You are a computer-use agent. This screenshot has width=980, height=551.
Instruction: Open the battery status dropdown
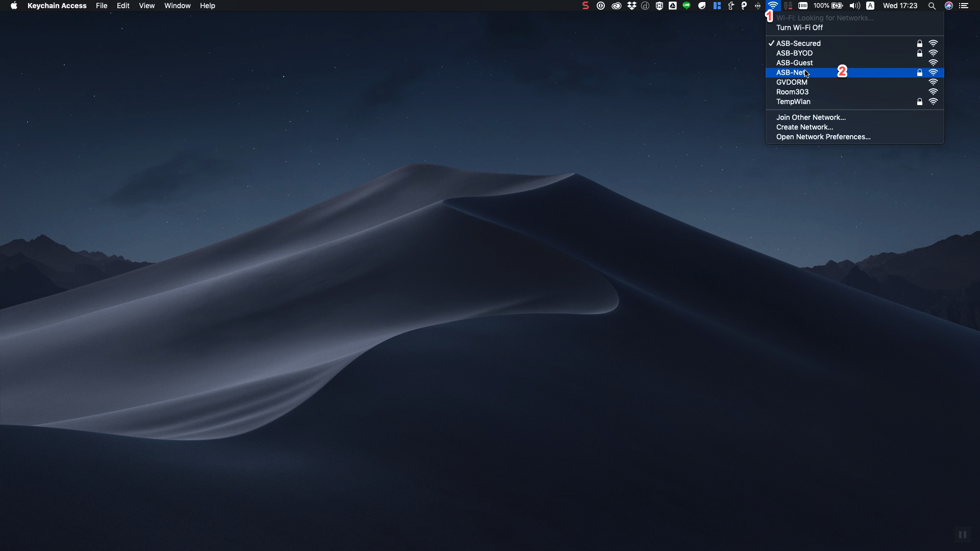pos(829,6)
